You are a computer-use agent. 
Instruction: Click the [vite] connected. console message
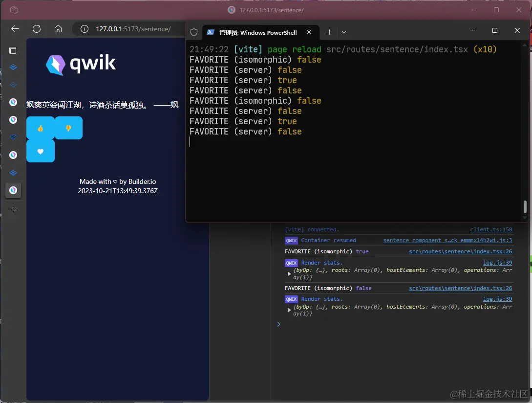point(312,230)
